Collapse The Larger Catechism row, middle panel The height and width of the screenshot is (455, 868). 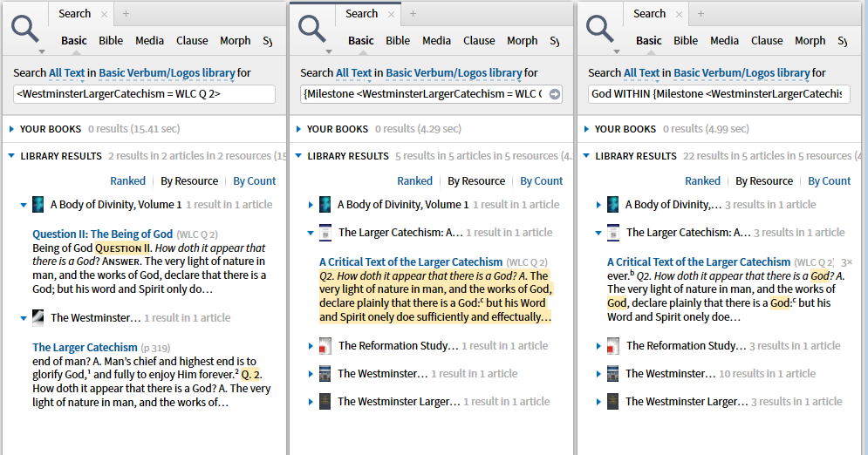coord(311,234)
